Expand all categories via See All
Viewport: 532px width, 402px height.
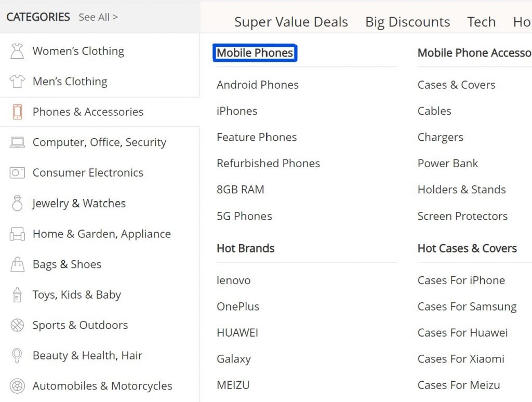98,17
